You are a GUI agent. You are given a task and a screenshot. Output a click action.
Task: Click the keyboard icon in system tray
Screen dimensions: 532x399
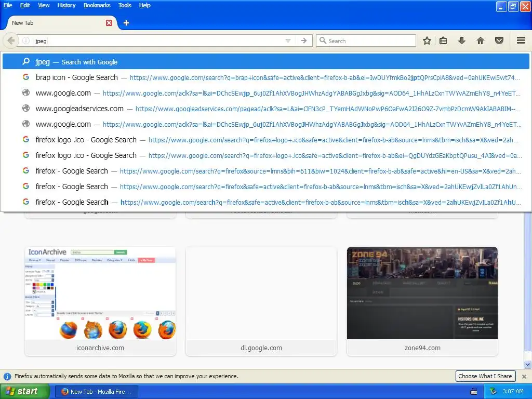tap(474, 392)
